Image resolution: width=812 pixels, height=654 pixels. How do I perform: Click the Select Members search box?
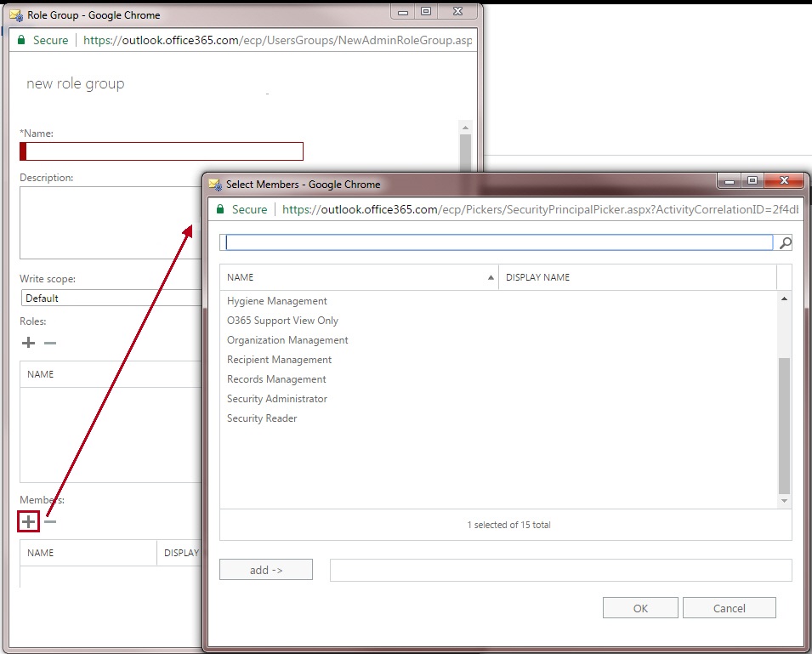click(x=499, y=242)
